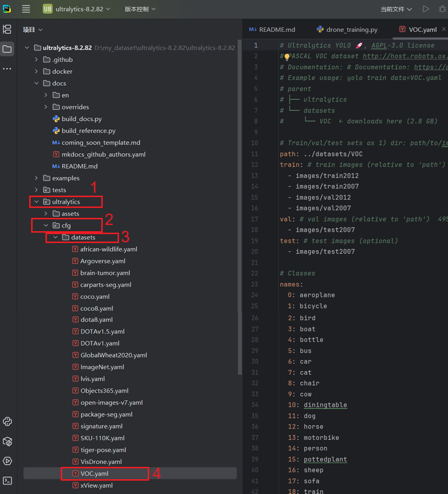This screenshot has width=448, height=494.
Task: Open the Python Console tool window
Action: point(7,421)
